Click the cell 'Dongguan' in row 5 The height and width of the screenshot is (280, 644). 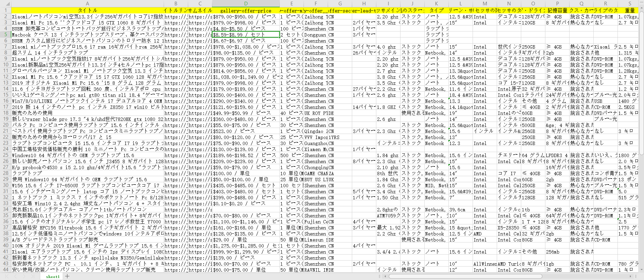click(316, 34)
